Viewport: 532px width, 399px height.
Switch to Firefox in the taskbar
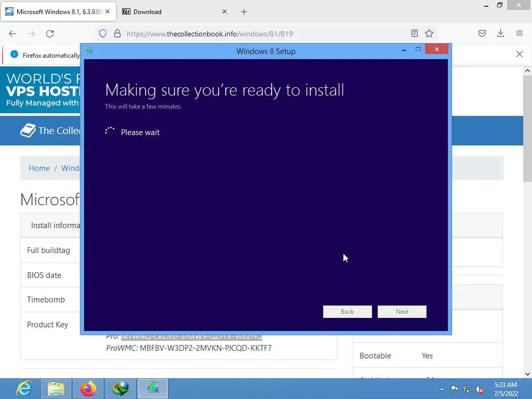[x=88, y=389]
